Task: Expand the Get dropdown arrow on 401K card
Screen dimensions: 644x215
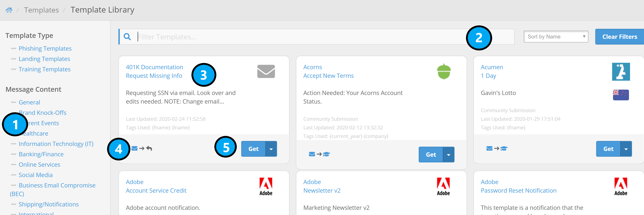Action: [271, 149]
